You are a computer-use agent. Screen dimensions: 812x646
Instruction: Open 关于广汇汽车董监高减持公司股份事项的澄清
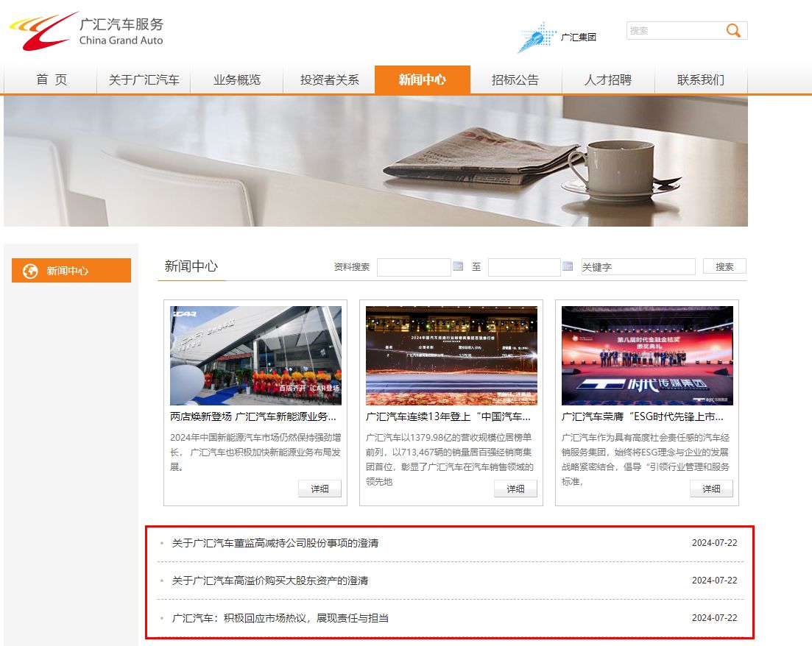[x=275, y=543]
